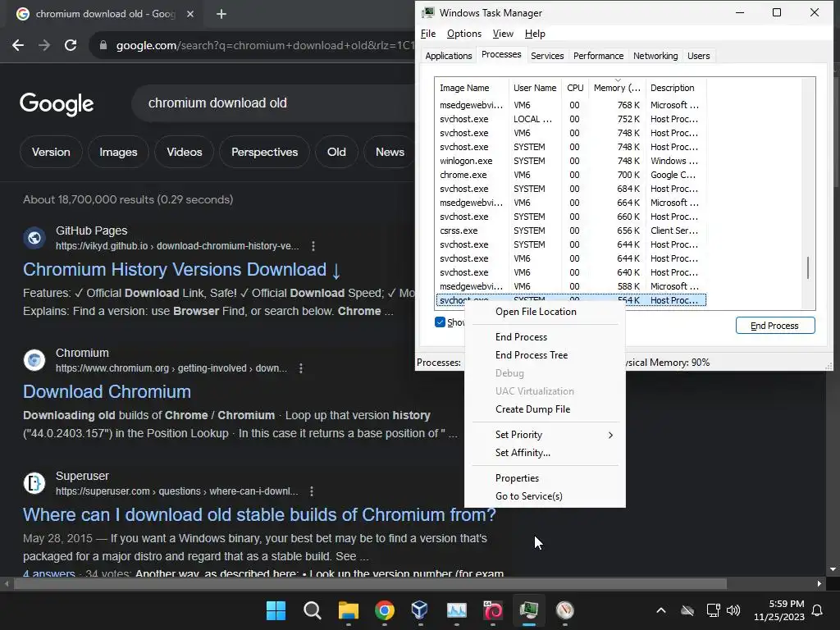Open performance monitor icon in taskbar
The width and height of the screenshot is (840, 630).
(456, 610)
